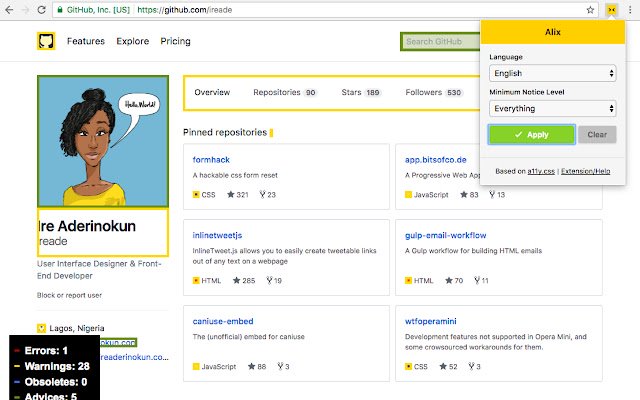Image resolution: width=640 pixels, height=400 pixels.
Task: Click the ireaderinokun.co… website link
Action: pyautogui.click(x=134, y=357)
